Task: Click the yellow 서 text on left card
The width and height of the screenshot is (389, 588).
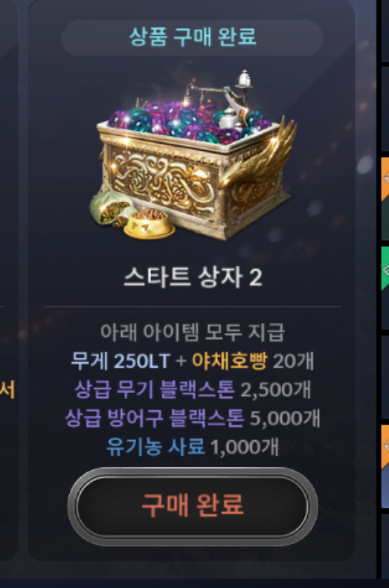Action: point(7,390)
